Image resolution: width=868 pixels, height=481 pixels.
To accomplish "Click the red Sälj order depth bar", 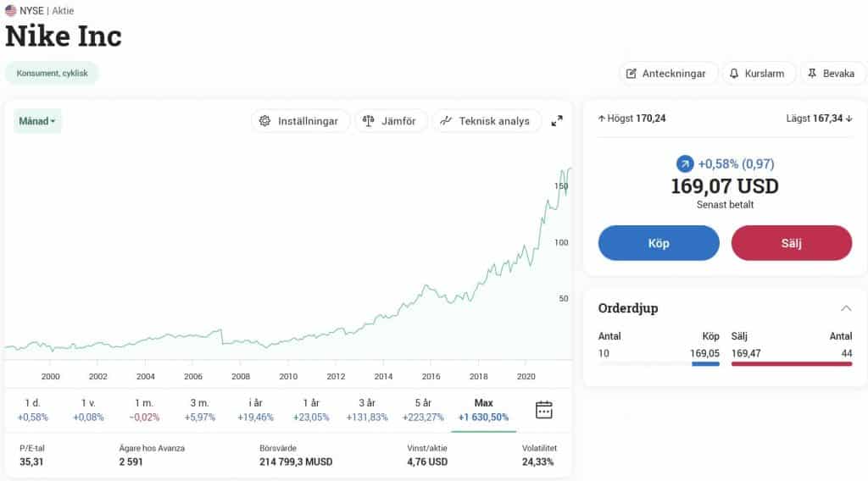I will point(792,364).
